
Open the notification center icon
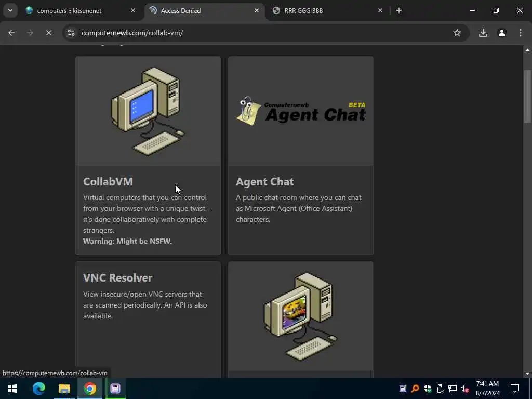(x=515, y=389)
